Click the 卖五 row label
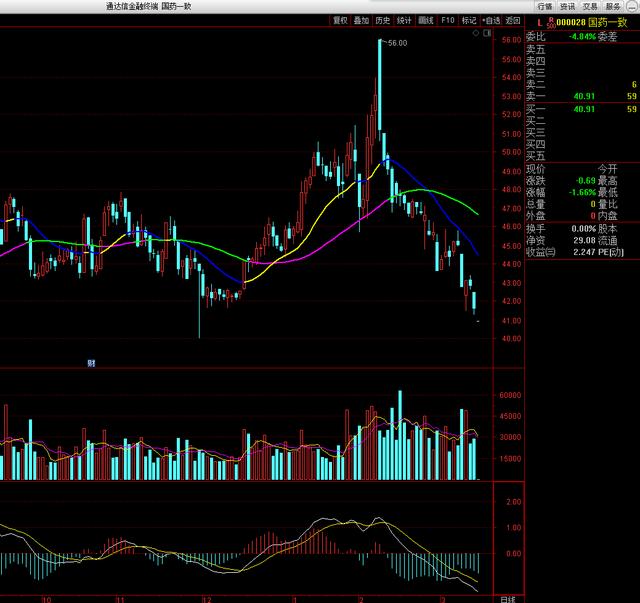The width and height of the screenshot is (640, 603). click(x=536, y=49)
